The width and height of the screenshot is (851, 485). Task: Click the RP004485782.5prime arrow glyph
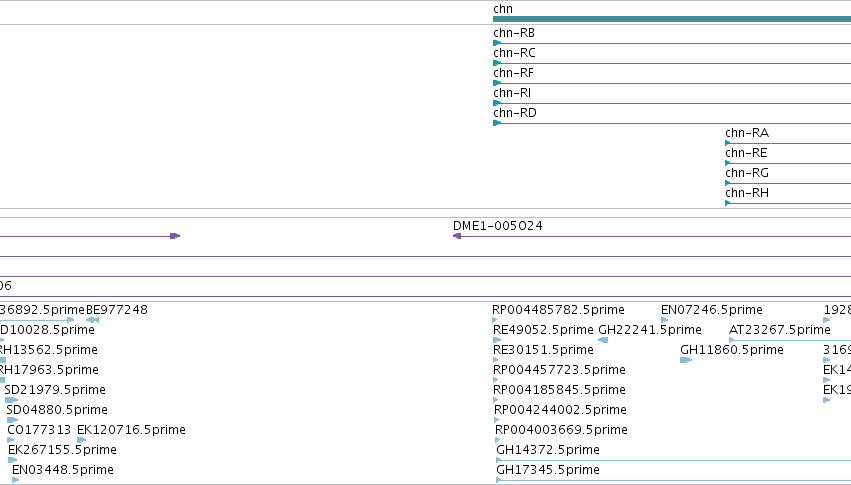click(494, 320)
